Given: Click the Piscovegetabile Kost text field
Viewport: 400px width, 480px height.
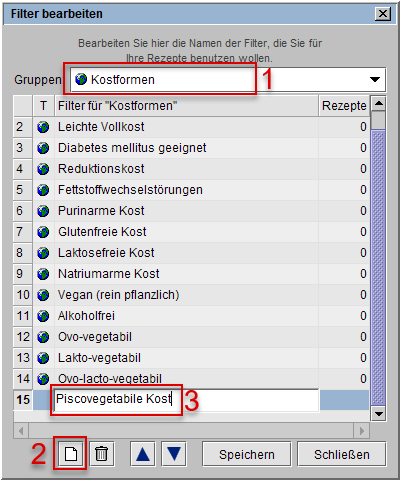Looking at the screenshot, I should (186, 400).
